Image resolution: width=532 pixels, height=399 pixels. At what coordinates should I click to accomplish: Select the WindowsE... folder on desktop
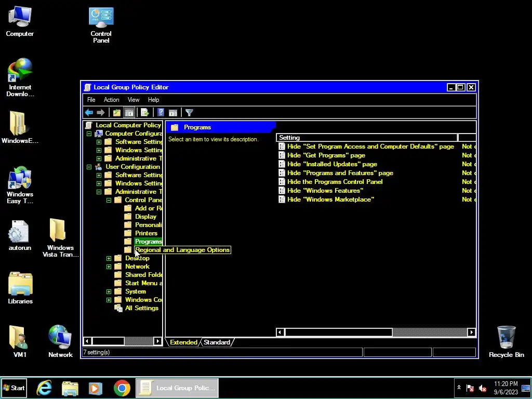tap(20, 128)
